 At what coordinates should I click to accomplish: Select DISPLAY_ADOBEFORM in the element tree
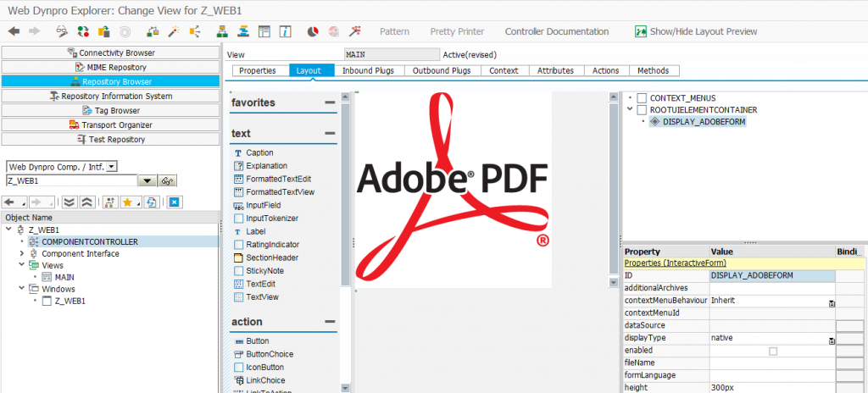point(704,122)
